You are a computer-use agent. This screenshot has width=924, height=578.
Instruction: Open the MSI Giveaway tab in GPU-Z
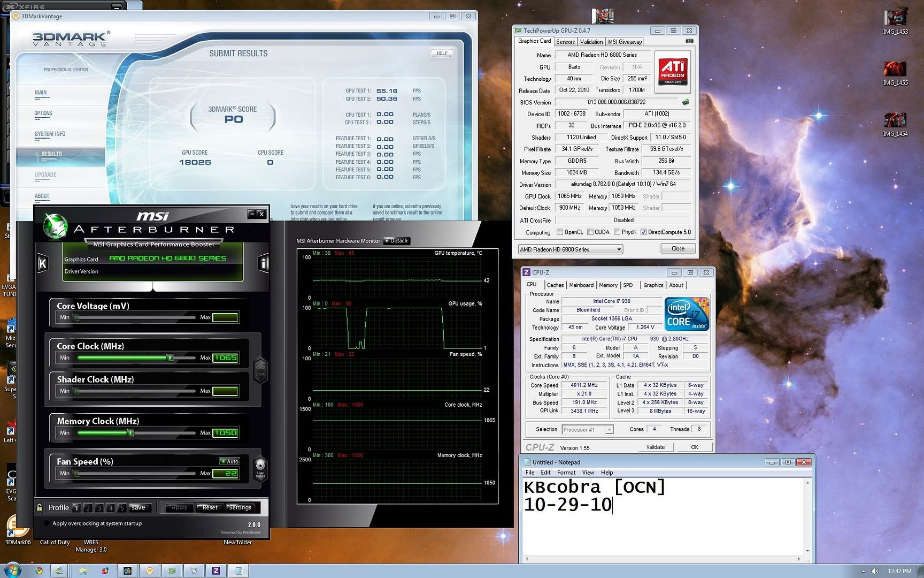[625, 42]
